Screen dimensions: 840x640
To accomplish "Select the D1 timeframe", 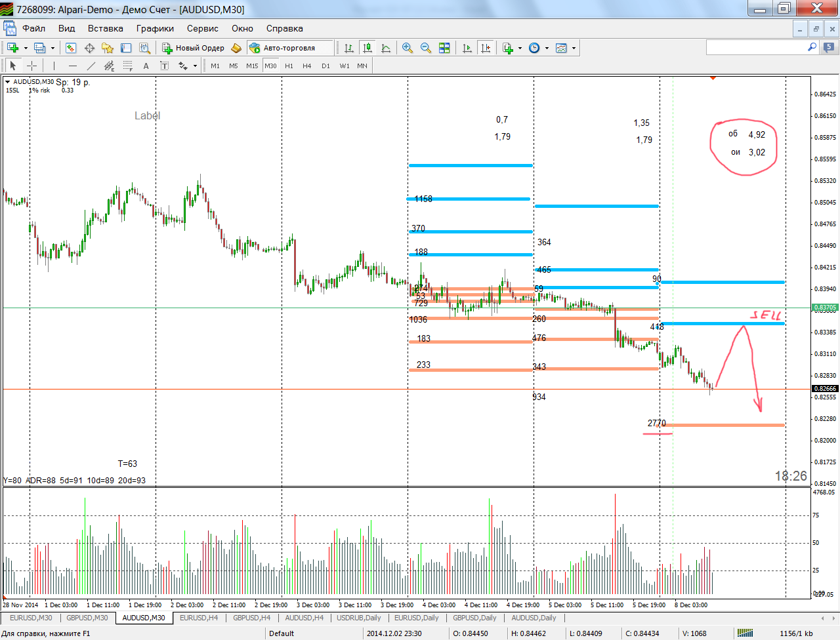I will [325, 66].
